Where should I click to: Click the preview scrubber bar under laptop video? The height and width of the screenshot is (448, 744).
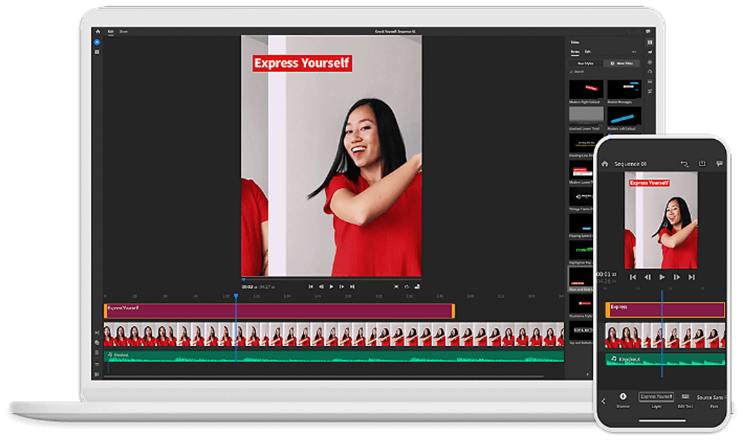(x=331, y=279)
